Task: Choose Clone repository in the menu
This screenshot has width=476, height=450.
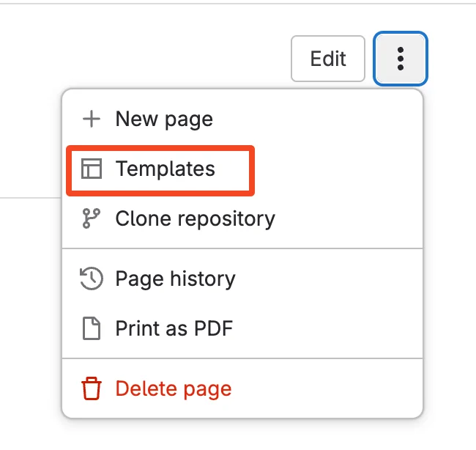Action: pyautogui.click(x=195, y=218)
